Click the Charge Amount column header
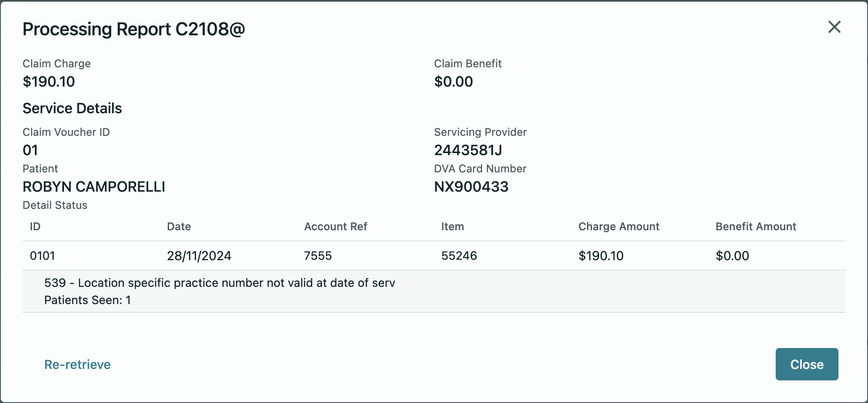868x403 pixels. tap(619, 227)
